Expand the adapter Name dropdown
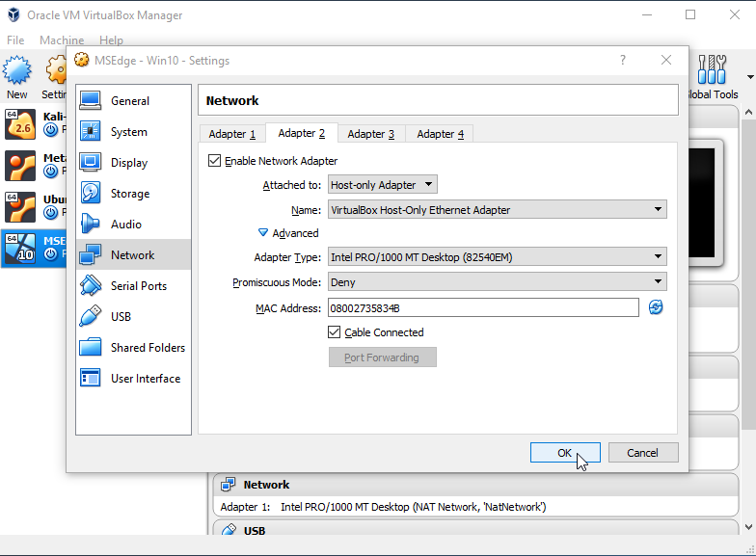The width and height of the screenshot is (756, 556). coord(497,210)
